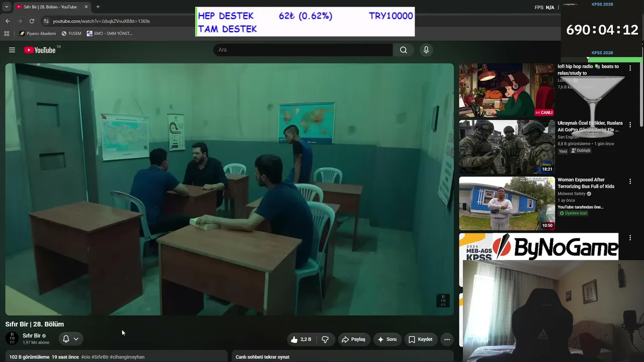Click the "Üyelere özel" members-only badge
This screenshot has width=644, height=362.
(x=574, y=213)
